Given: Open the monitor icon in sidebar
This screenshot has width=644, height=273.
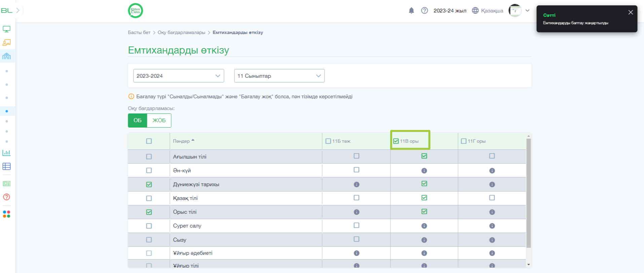Looking at the screenshot, I should point(6,29).
